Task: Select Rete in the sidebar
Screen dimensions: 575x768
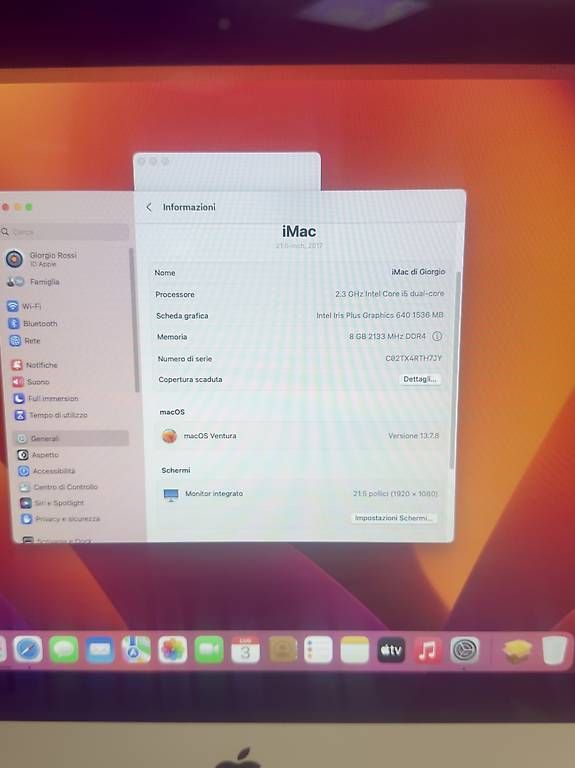Action: click(25, 341)
